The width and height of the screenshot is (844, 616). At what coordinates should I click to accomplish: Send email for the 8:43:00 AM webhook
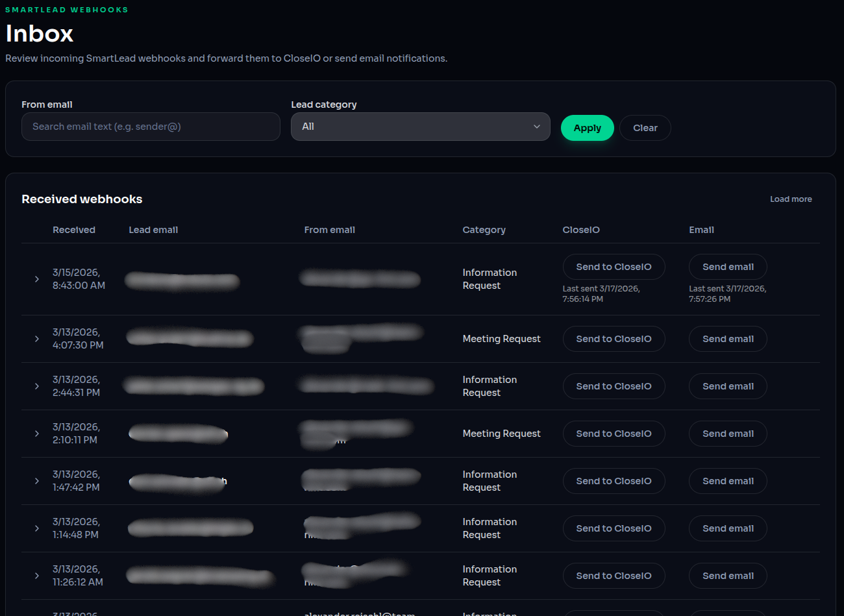(728, 267)
